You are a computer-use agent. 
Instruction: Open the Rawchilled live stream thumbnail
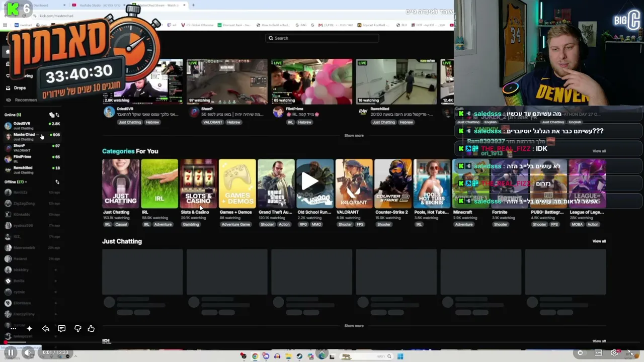coord(396,81)
